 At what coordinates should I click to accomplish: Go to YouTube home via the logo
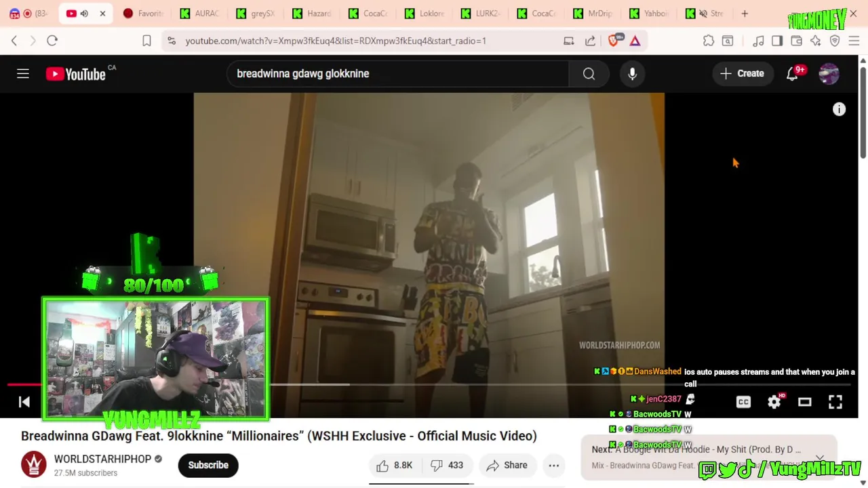[x=76, y=74]
